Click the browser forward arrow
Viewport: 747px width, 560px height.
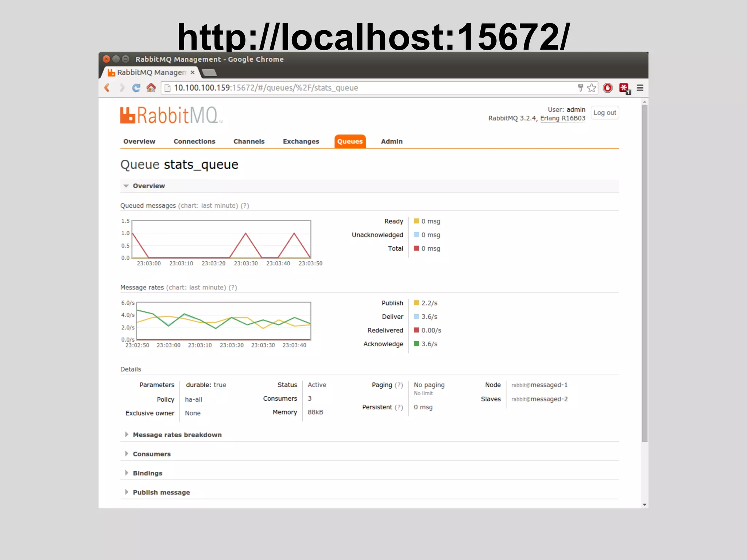(122, 88)
